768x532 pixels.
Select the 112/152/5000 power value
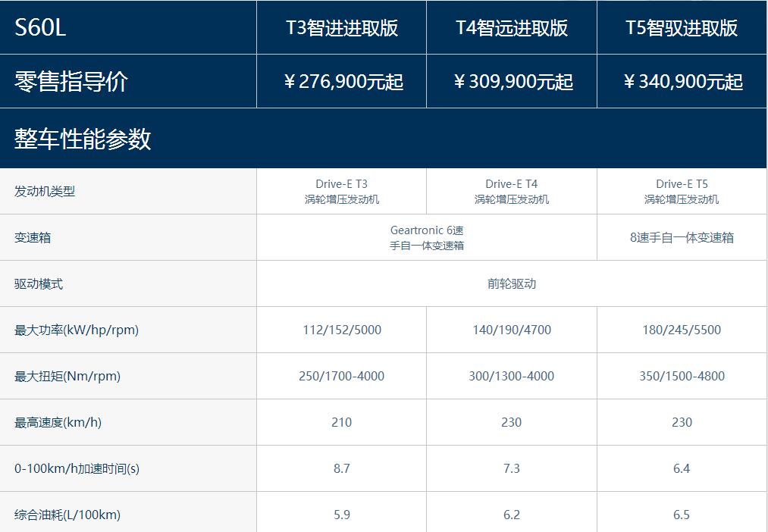coord(342,330)
